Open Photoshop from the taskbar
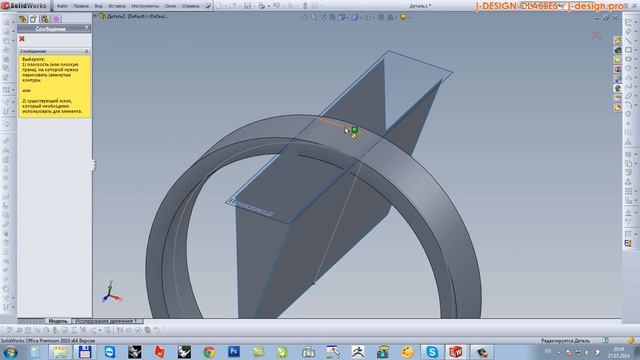The width and height of the screenshot is (640, 360). pyautogui.click(x=234, y=352)
